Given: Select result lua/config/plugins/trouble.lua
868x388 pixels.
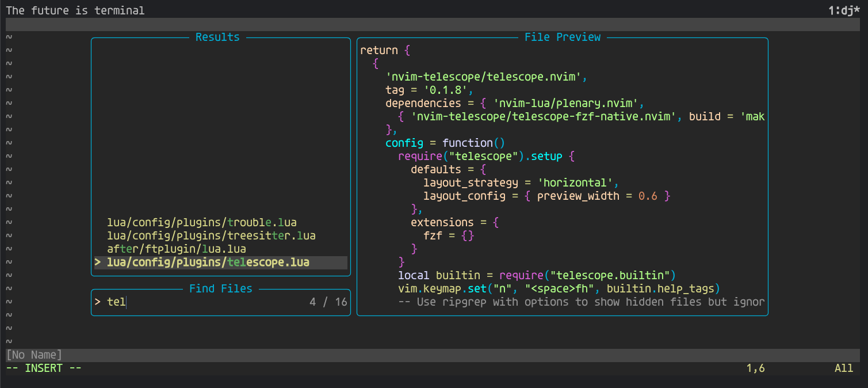Looking at the screenshot, I should tap(202, 222).
